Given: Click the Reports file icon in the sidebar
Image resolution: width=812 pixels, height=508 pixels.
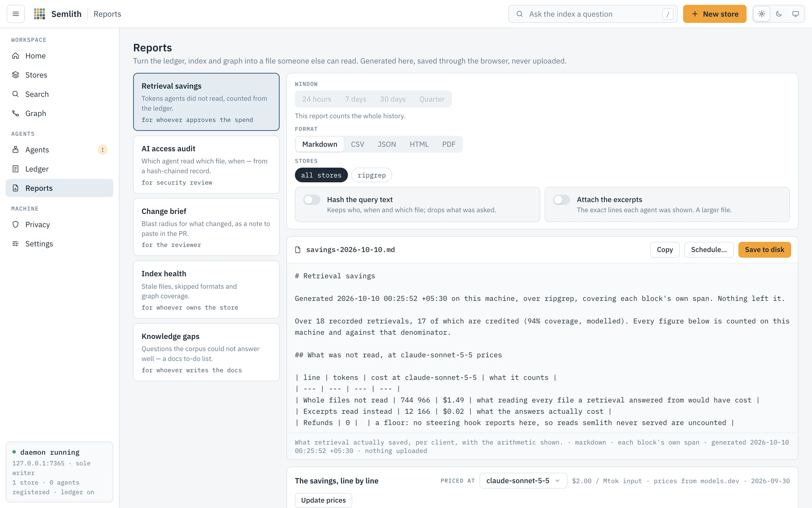Looking at the screenshot, I should click(x=16, y=188).
